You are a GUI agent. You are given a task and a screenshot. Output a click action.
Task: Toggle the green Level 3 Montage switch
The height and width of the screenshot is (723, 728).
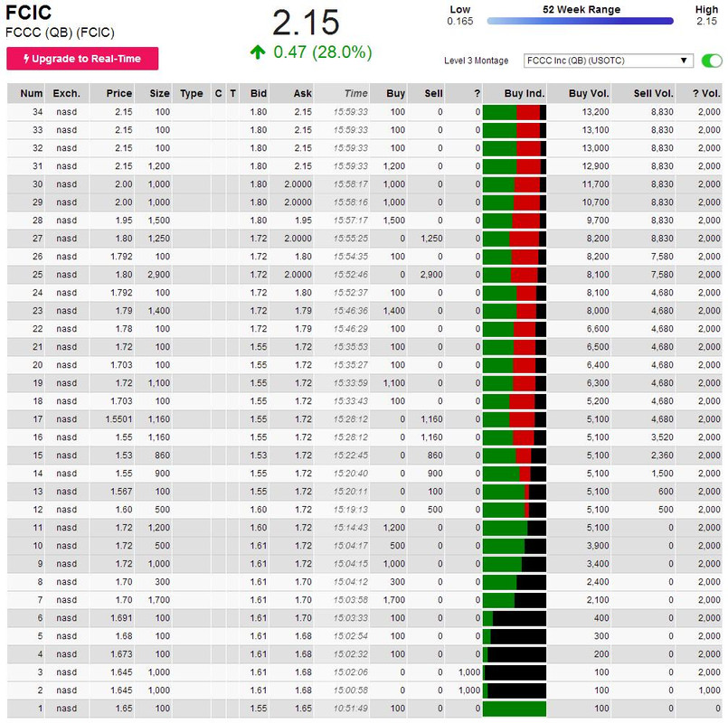712,61
